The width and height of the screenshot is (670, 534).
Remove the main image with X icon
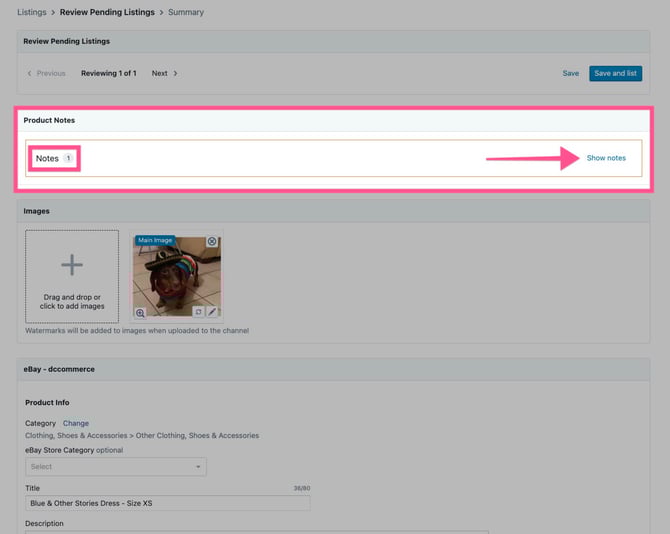[x=212, y=242]
